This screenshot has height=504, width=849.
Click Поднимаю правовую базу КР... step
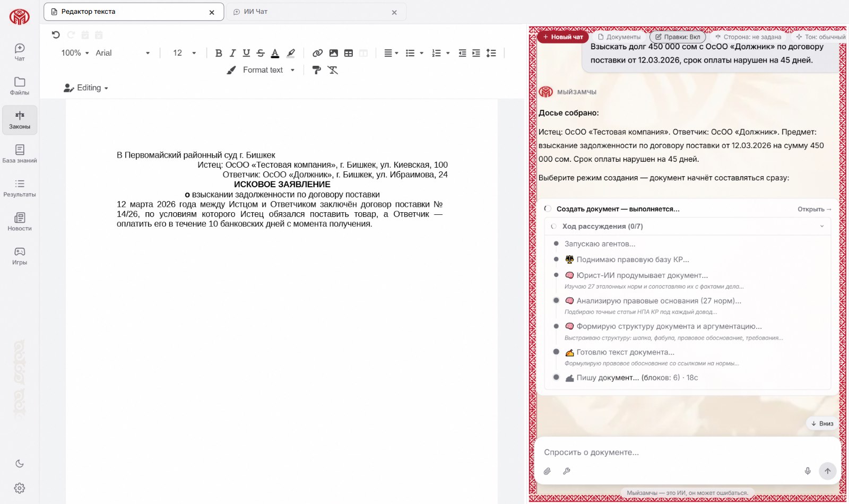(x=627, y=259)
